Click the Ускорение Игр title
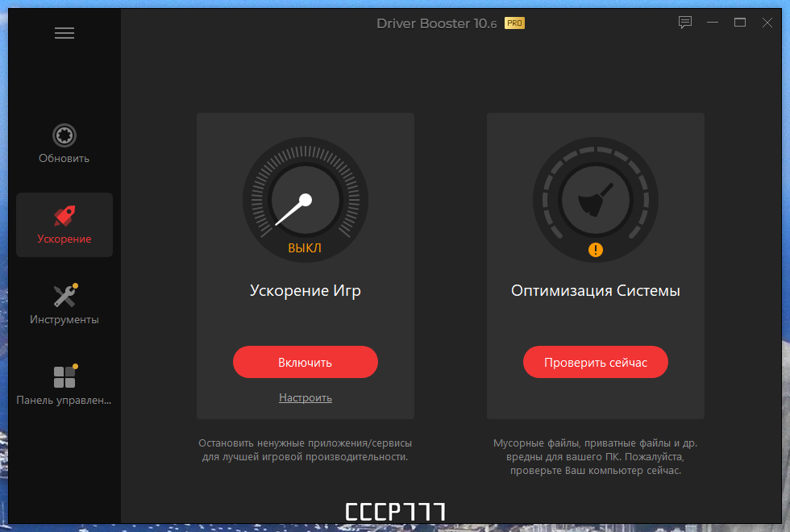790x532 pixels. click(x=306, y=291)
